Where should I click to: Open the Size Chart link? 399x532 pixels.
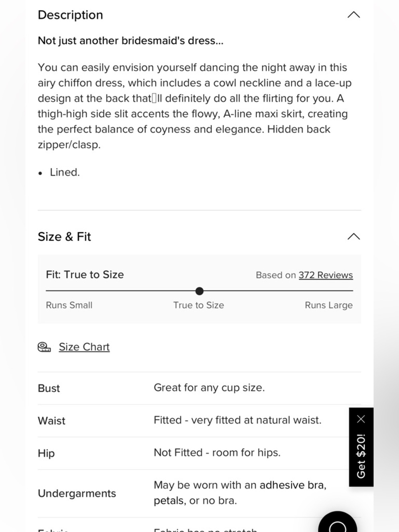click(x=84, y=347)
